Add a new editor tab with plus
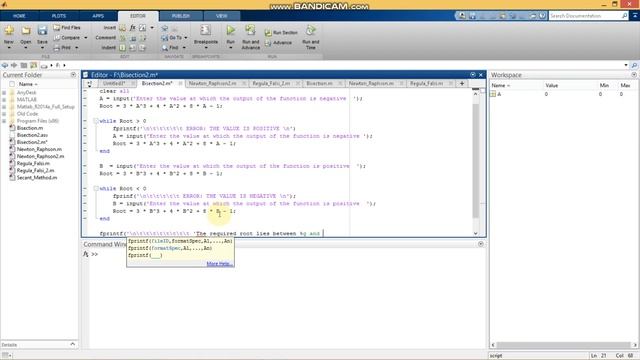Viewport: 640px width, 360px height. (x=462, y=83)
